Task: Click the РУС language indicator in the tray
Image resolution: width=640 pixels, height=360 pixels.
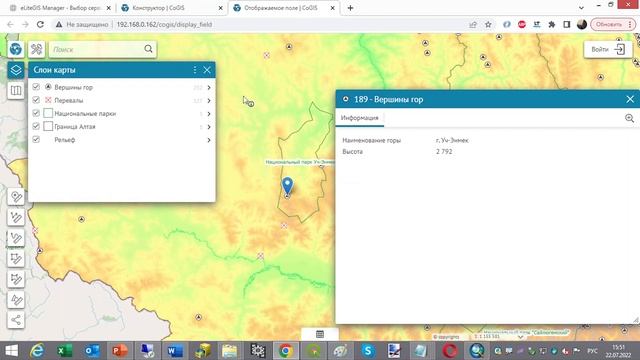Action: 592,351
